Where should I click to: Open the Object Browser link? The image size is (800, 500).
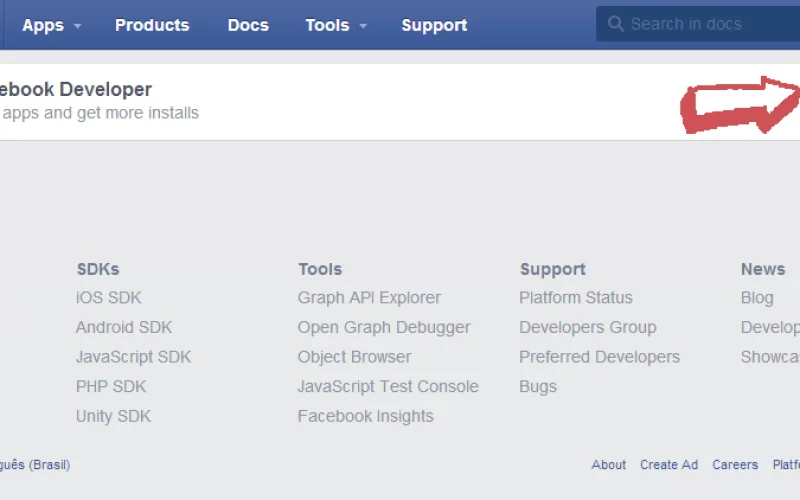pos(355,357)
